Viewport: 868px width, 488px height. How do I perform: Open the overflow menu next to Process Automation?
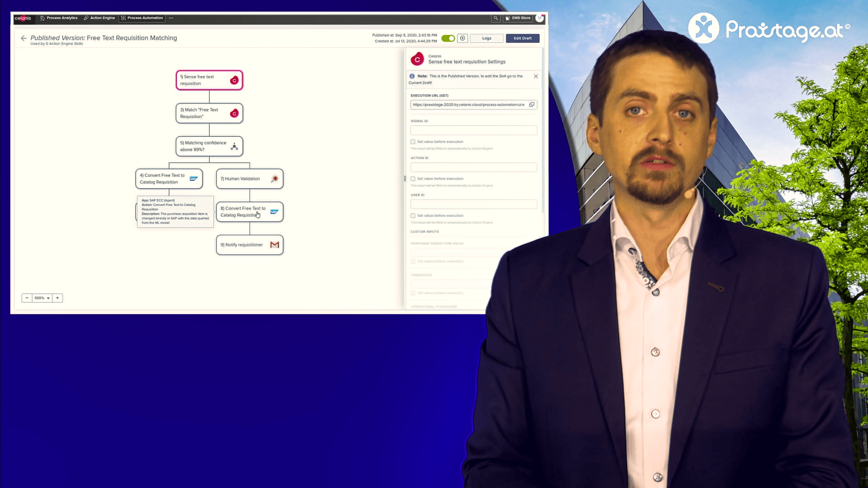pyautogui.click(x=171, y=18)
